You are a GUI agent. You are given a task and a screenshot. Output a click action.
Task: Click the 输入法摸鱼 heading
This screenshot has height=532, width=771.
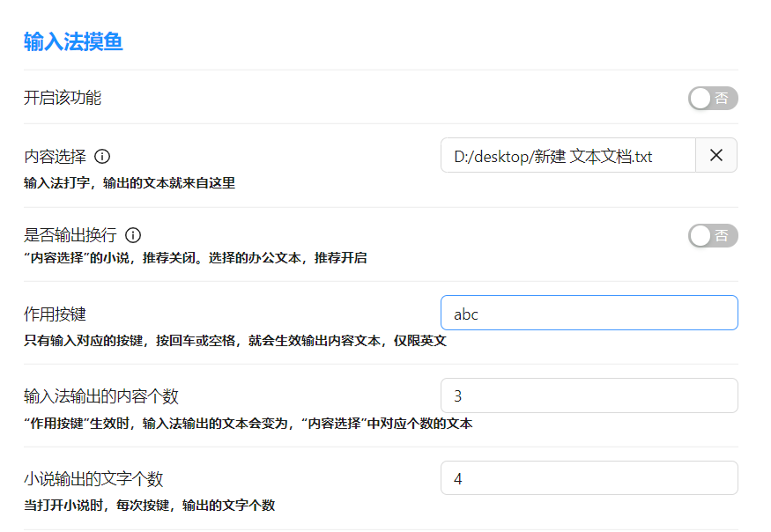(x=73, y=41)
